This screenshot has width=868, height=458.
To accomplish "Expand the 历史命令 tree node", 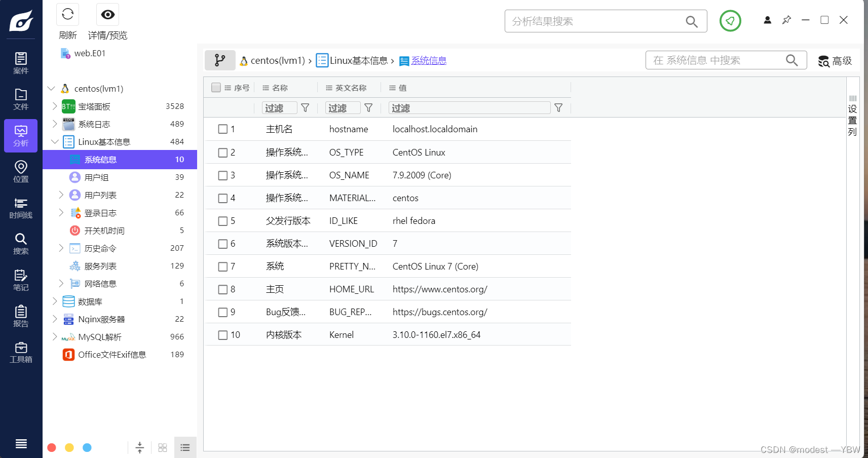I will click(x=61, y=248).
